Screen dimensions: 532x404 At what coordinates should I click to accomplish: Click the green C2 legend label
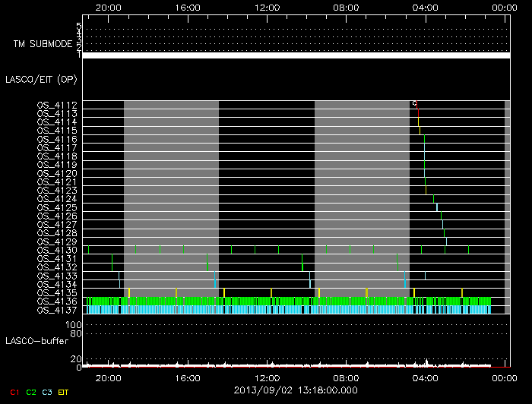[31, 392]
